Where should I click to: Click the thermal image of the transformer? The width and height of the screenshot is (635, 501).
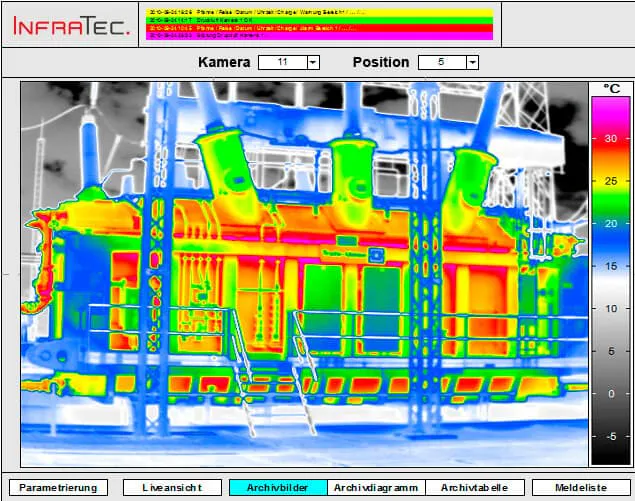click(304, 274)
